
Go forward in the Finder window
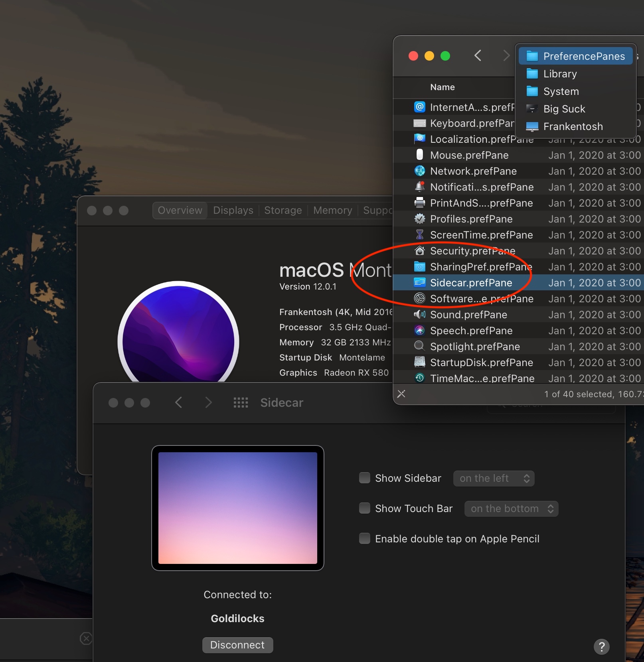(x=506, y=55)
